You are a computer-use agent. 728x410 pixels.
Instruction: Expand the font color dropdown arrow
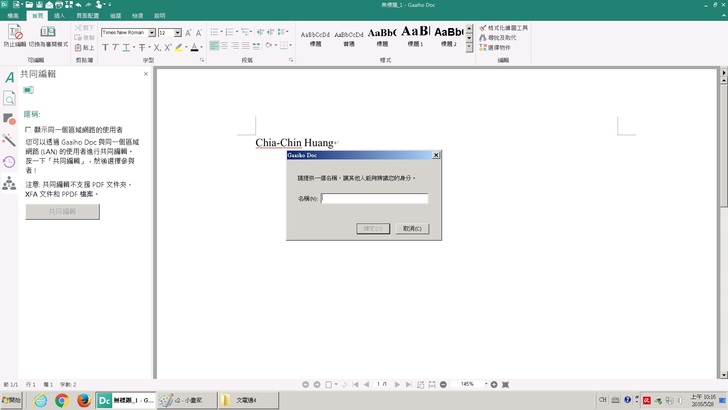[x=202, y=47]
